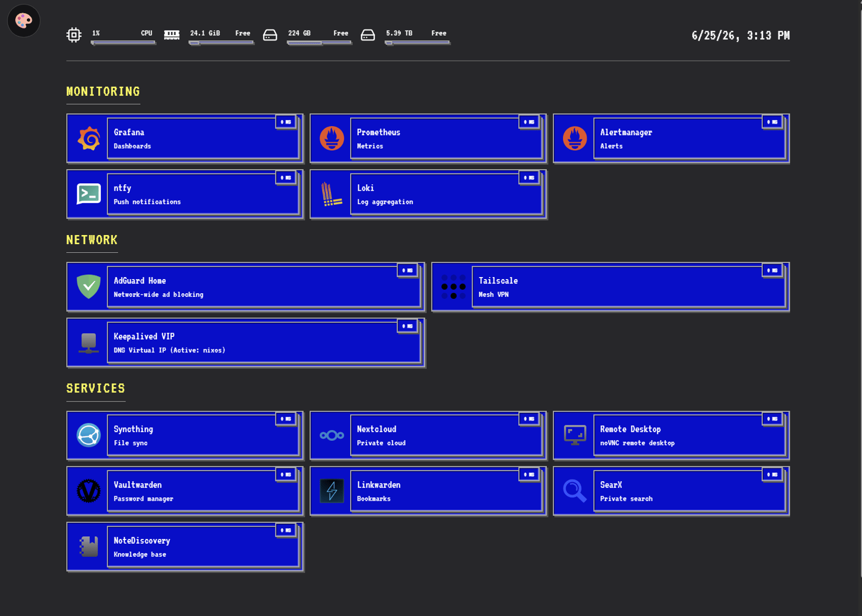Open the color theme palette icon

24,21
